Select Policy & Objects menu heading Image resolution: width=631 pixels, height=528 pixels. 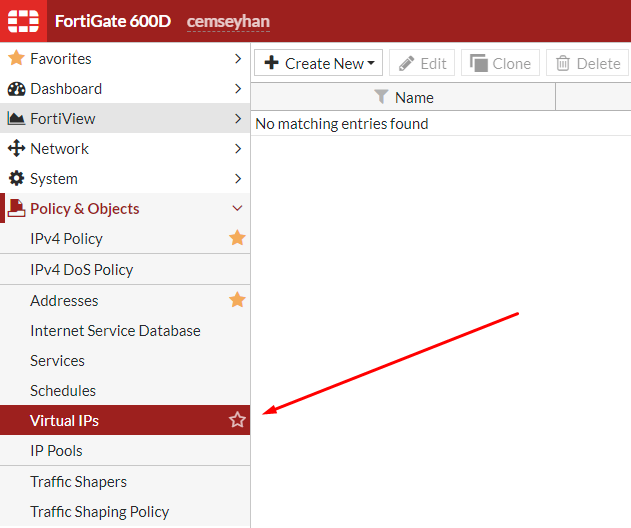pos(125,208)
